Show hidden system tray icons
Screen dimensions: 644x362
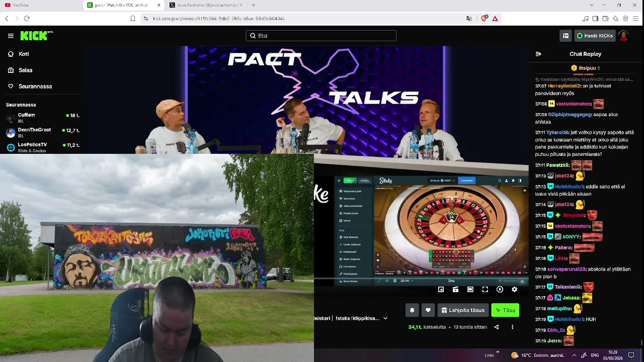(x=574, y=355)
